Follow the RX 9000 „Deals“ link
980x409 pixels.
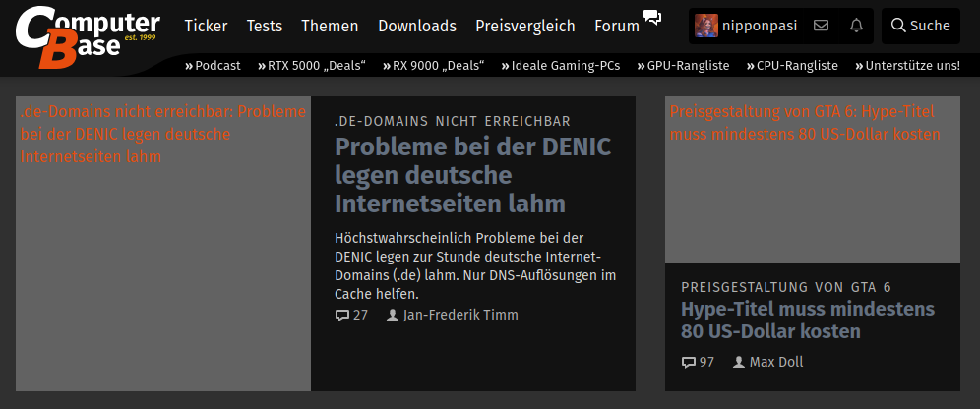click(434, 66)
